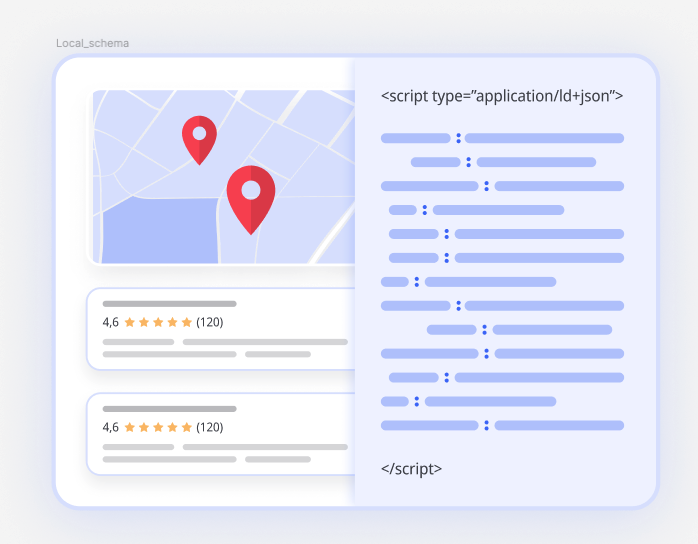Image resolution: width=698 pixels, height=544 pixels.
Task: Click the 'Local_schema' label
Action: (x=93, y=43)
